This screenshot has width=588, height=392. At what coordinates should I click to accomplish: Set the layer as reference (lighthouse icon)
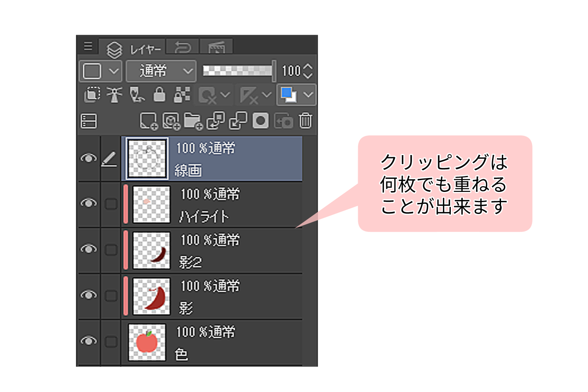114,95
